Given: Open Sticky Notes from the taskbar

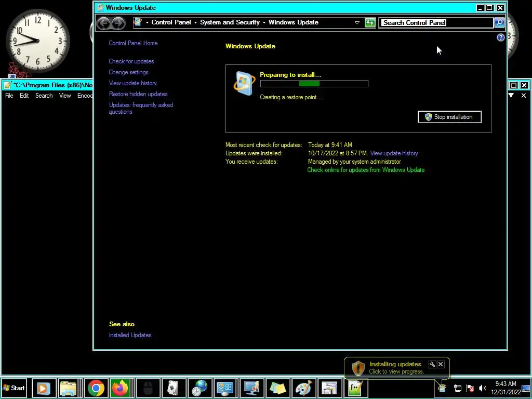Looking at the screenshot, I should (x=277, y=388).
